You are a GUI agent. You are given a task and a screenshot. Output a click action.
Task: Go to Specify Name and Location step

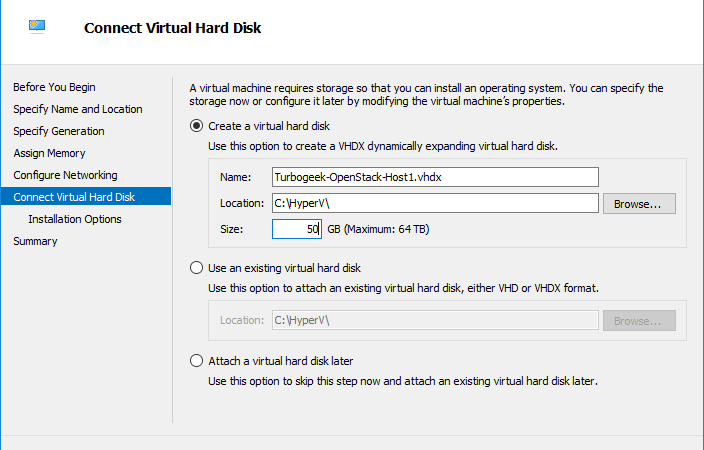(78, 109)
